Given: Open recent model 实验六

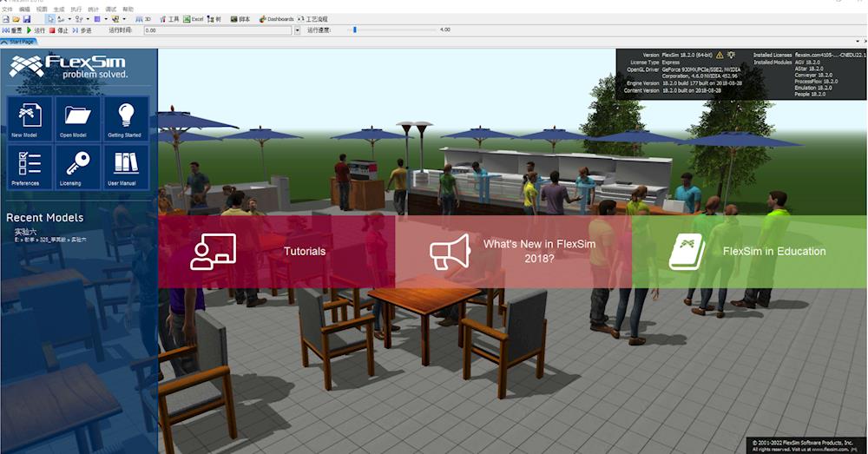Looking at the screenshot, I should (x=24, y=232).
